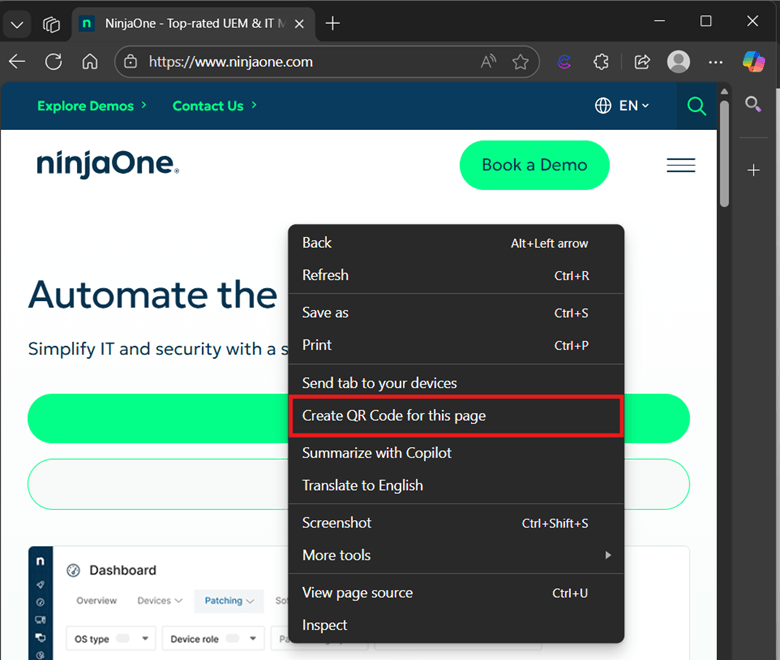
Task: Open the Contact Us link
Action: click(x=214, y=106)
